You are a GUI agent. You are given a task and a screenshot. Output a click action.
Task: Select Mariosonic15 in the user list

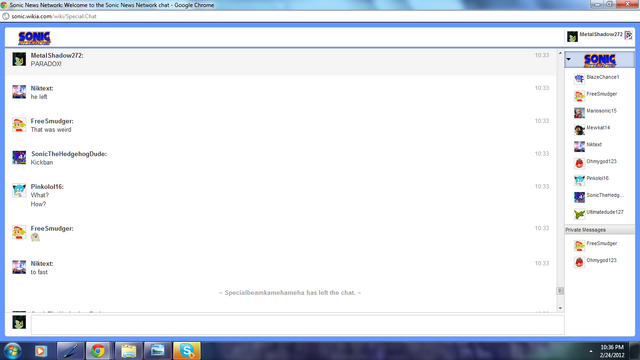[600, 111]
